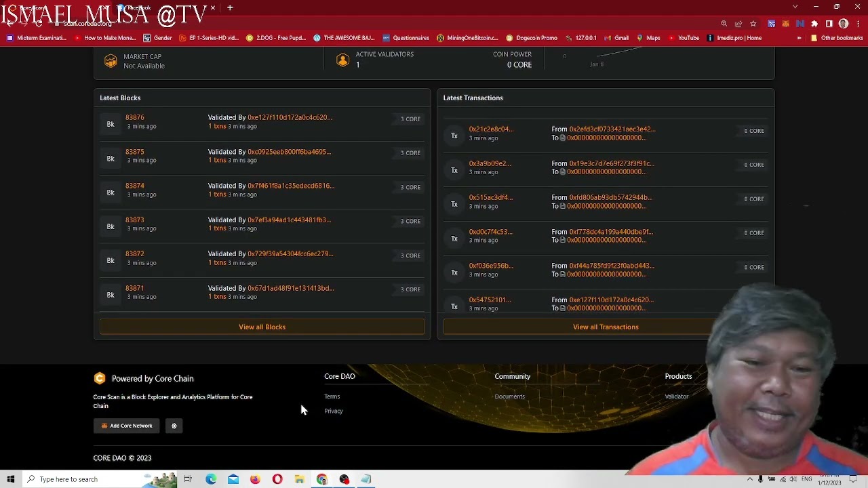Open the Gmail bookmark
Viewport: 868px width, 488px height.
pyautogui.click(x=616, y=38)
